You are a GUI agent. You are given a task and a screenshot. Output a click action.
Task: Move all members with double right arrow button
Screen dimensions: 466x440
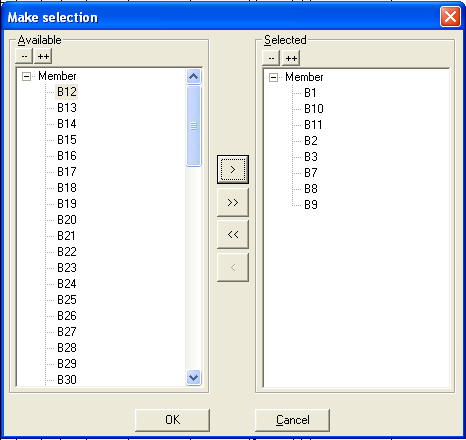coord(233,202)
